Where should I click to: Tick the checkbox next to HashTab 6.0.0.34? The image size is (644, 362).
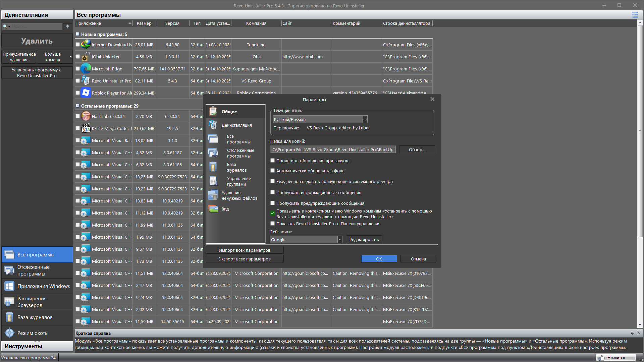pyautogui.click(x=78, y=116)
